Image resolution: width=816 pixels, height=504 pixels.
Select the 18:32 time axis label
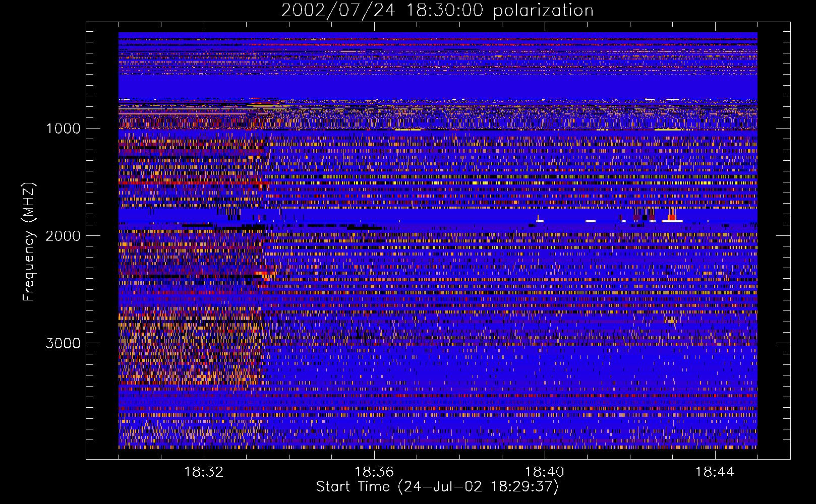point(204,472)
